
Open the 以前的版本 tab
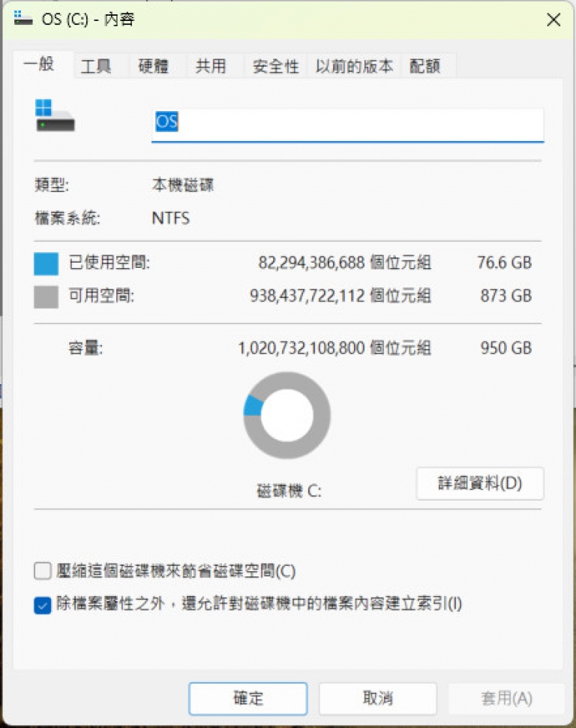pyautogui.click(x=354, y=66)
